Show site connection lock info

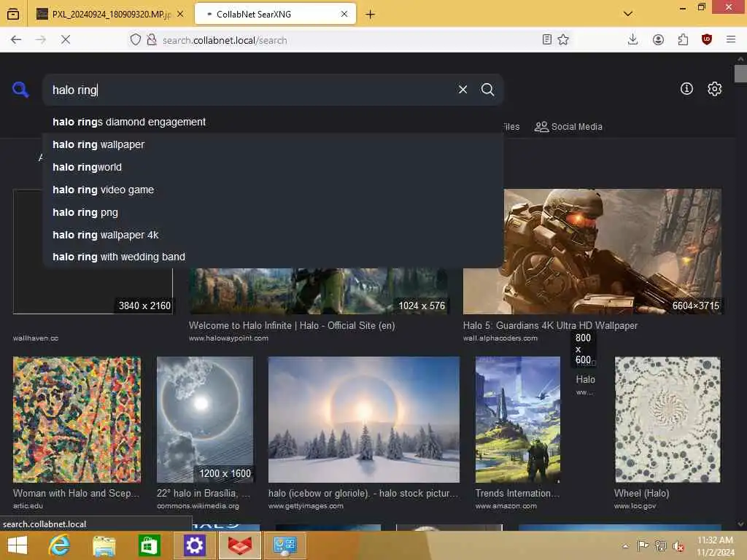point(152,40)
